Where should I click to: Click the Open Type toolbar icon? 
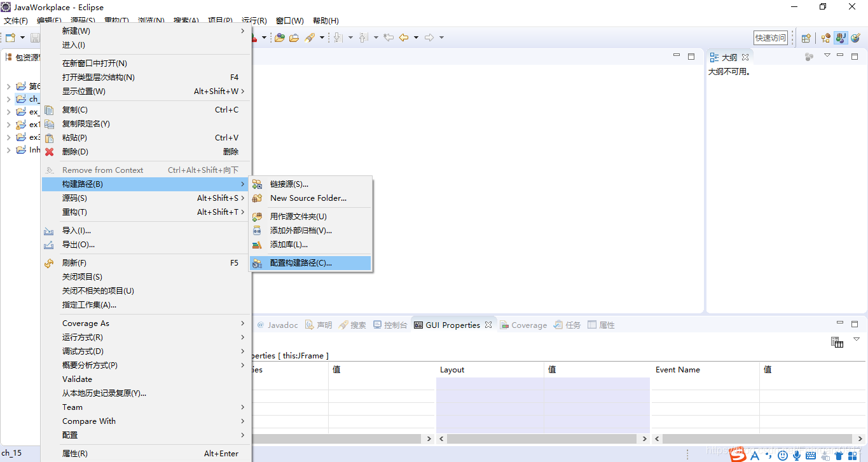280,37
